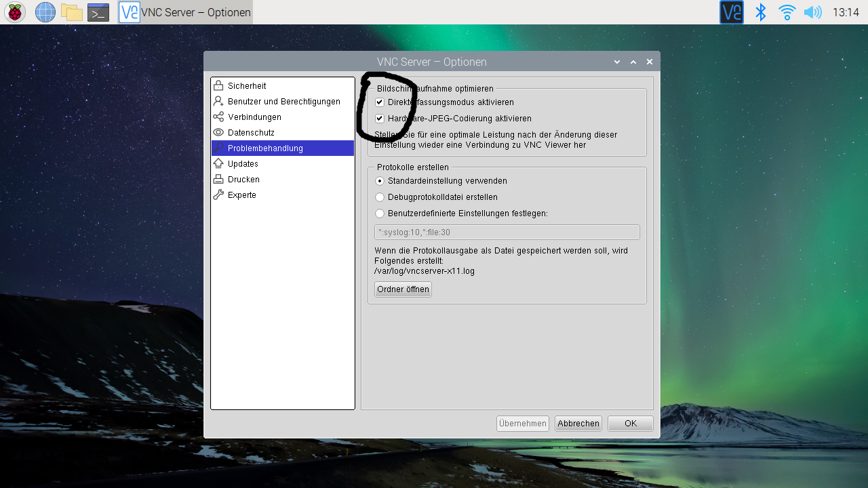This screenshot has height=488, width=868.
Task: Open the Wi-Fi network menu
Action: click(x=787, y=12)
